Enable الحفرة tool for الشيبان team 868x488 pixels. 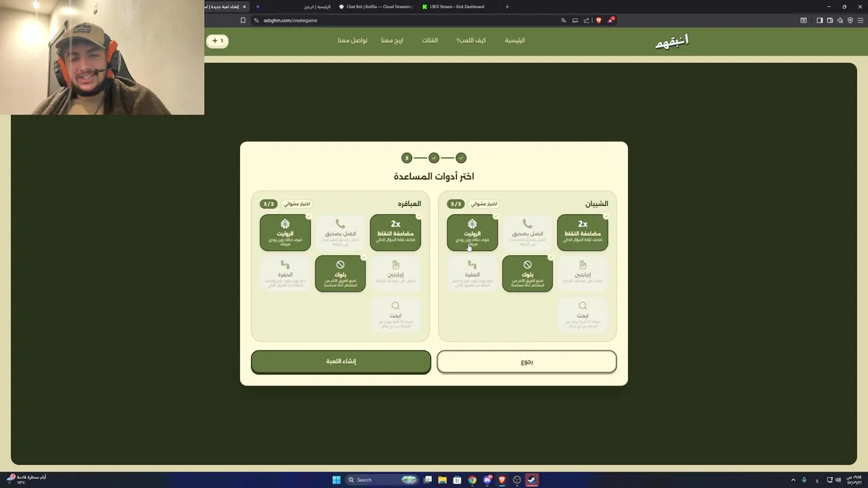[x=473, y=274]
